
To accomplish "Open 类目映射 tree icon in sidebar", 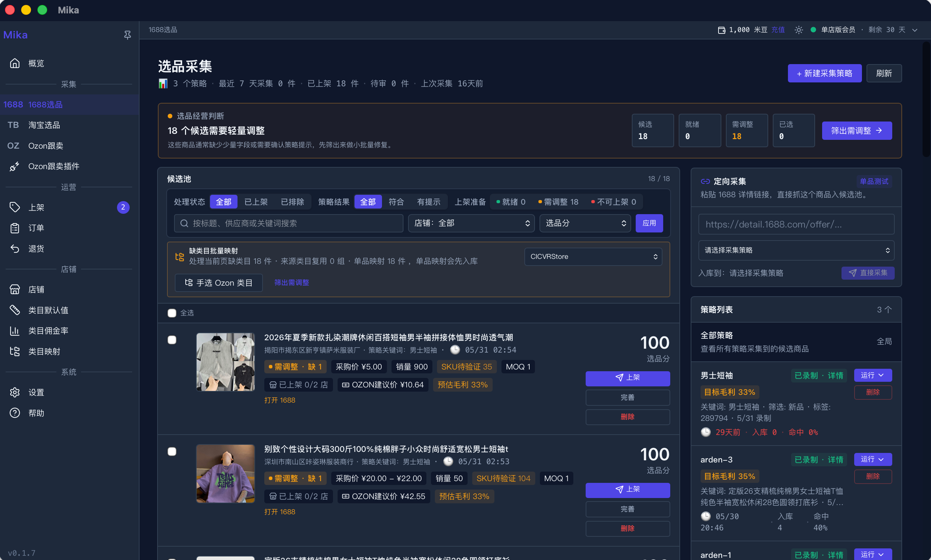I will [x=14, y=351].
